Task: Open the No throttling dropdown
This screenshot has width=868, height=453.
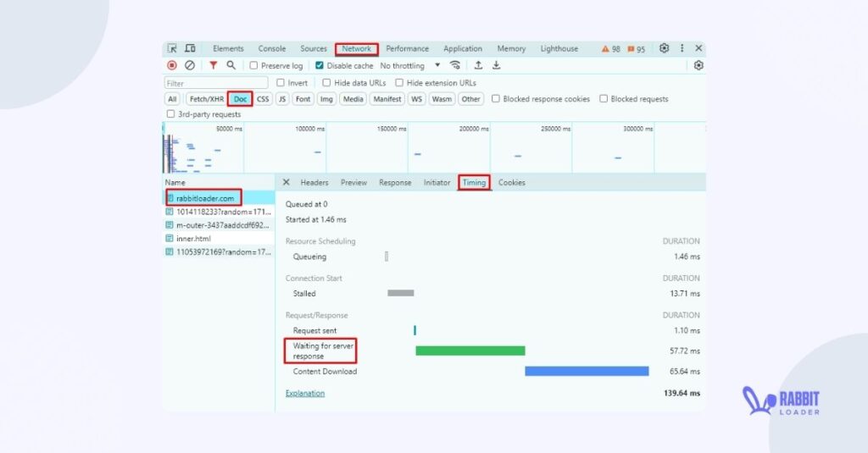Action: click(x=409, y=65)
